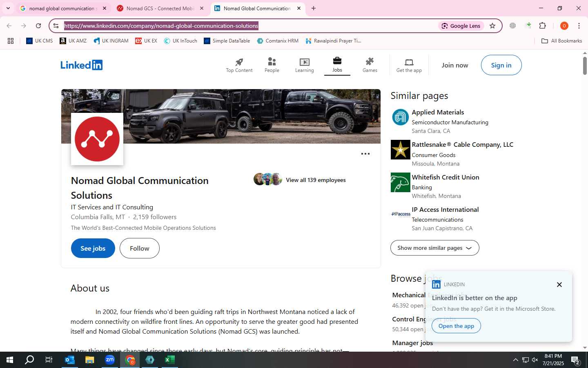Viewport: 588px width, 368px height.
Task: Click the Nomad company logo
Action: click(97, 139)
